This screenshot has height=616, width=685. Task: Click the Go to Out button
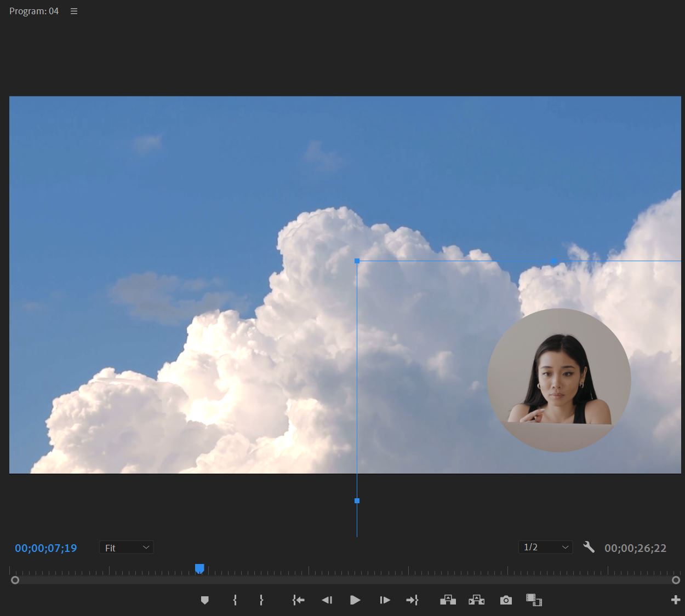(412, 600)
